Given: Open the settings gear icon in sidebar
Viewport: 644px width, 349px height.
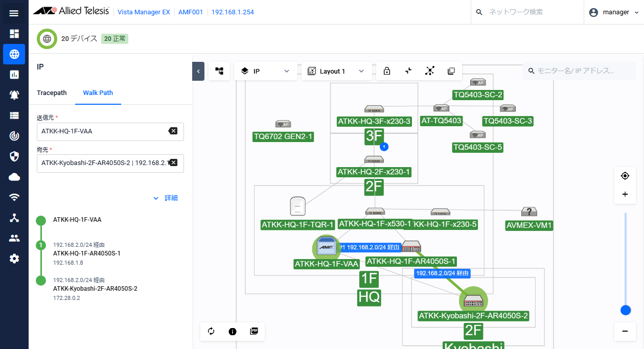Looking at the screenshot, I should coord(14,259).
